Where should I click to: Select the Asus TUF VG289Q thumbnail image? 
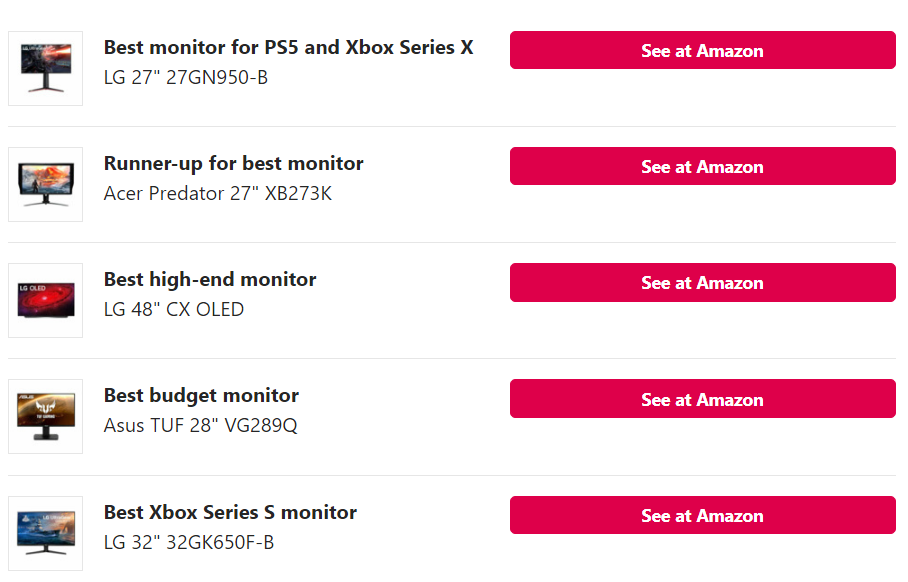[x=45, y=416]
